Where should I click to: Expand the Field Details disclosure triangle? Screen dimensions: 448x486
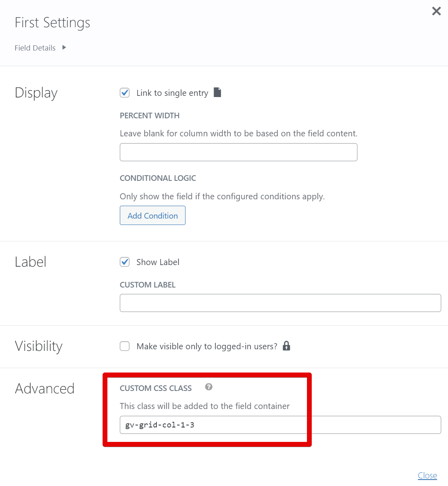click(x=64, y=47)
